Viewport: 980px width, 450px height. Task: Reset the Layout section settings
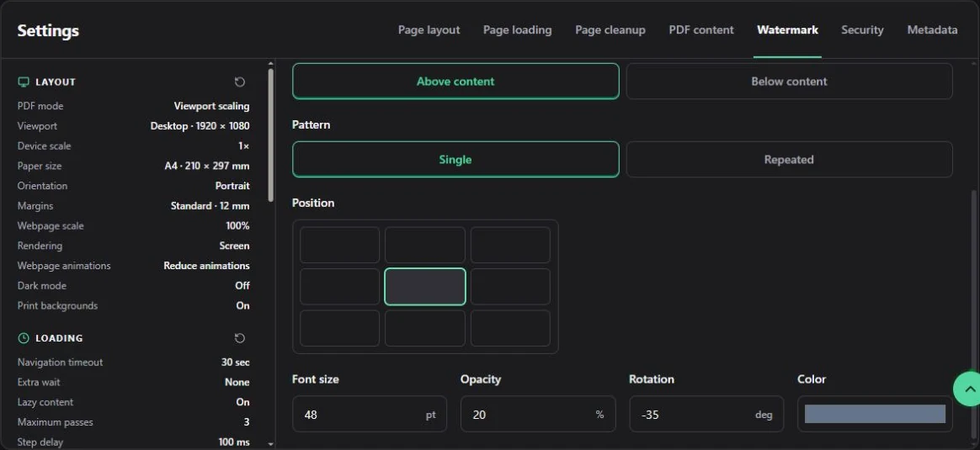(x=239, y=82)
